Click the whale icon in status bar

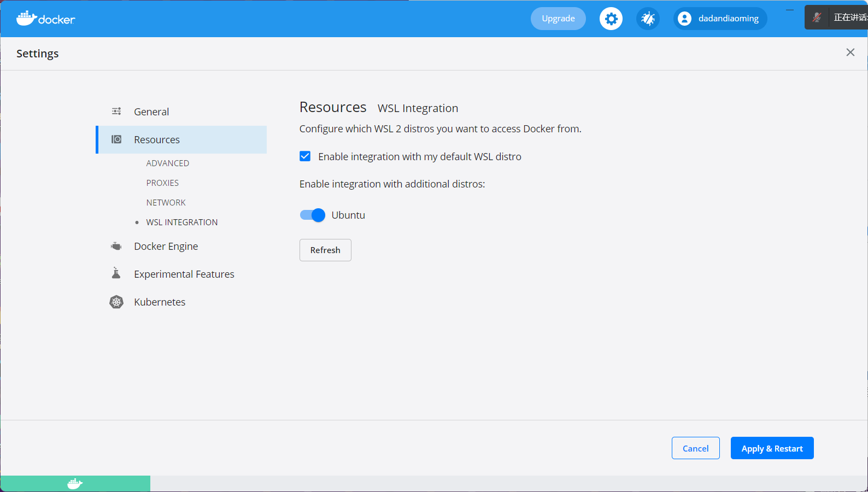pyautogui.click(x=75, y=484)
